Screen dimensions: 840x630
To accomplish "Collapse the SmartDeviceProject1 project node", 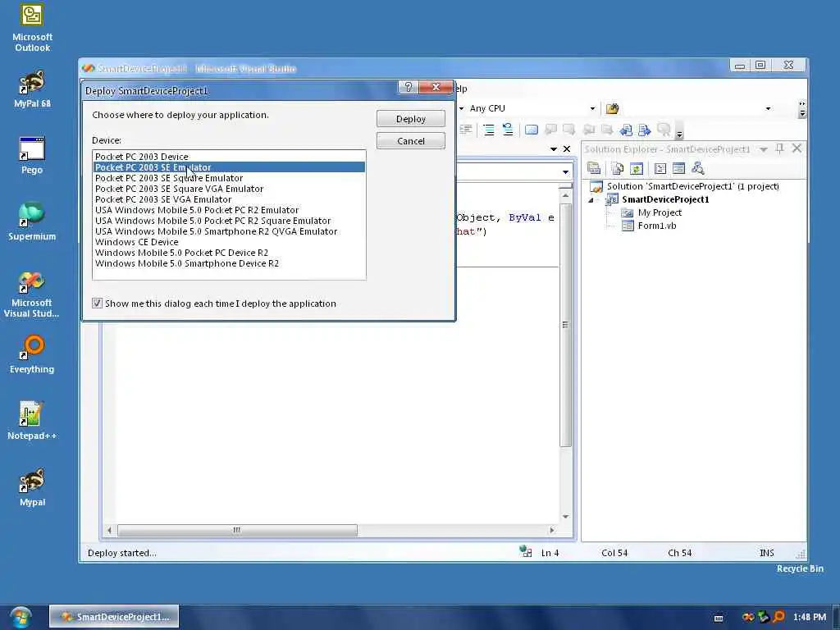I will click(x=591, y=200).
